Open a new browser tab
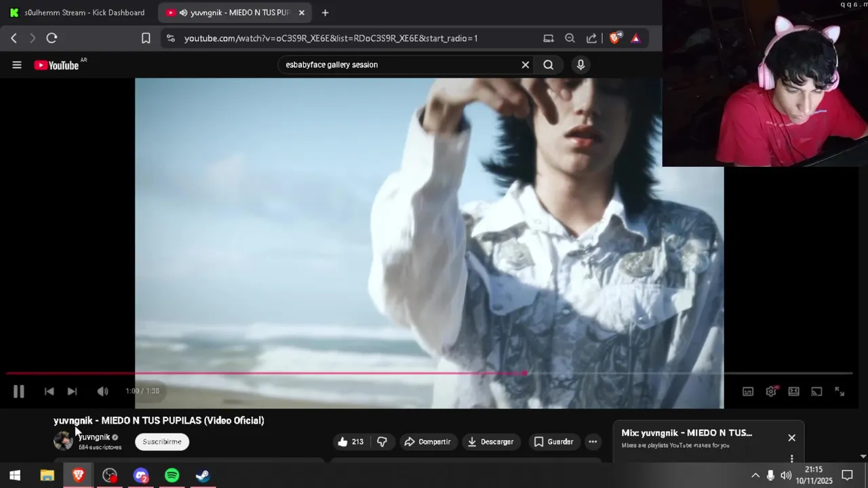This screenshot has height=488, width=868. [x=325, y=12]
